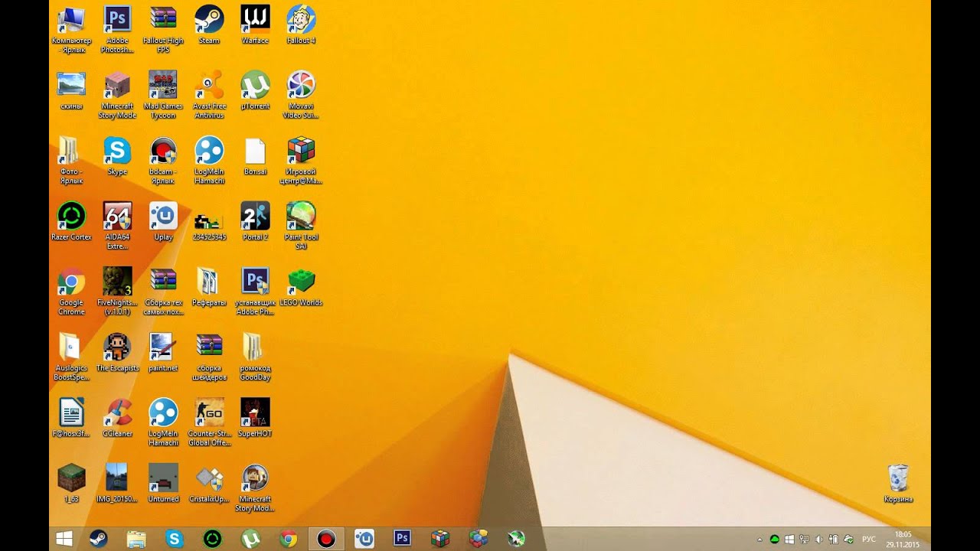Switch to Skype on the taskbar
The image size is (980, 551).
pyautogui.click(x=175, y=539)
